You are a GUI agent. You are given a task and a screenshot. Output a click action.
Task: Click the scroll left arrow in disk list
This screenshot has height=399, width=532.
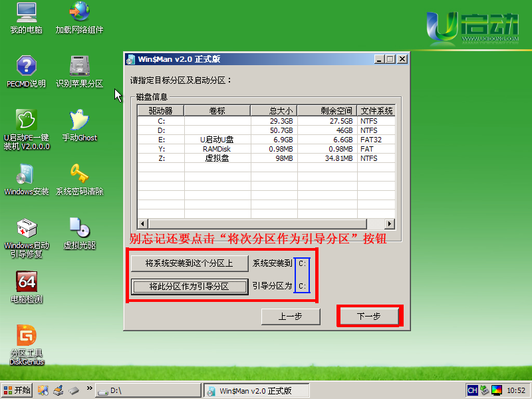pyautogui.click(x=143, y=224)
